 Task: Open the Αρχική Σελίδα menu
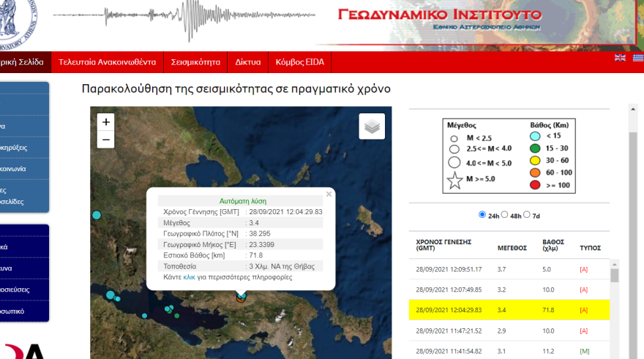[26, 62]
